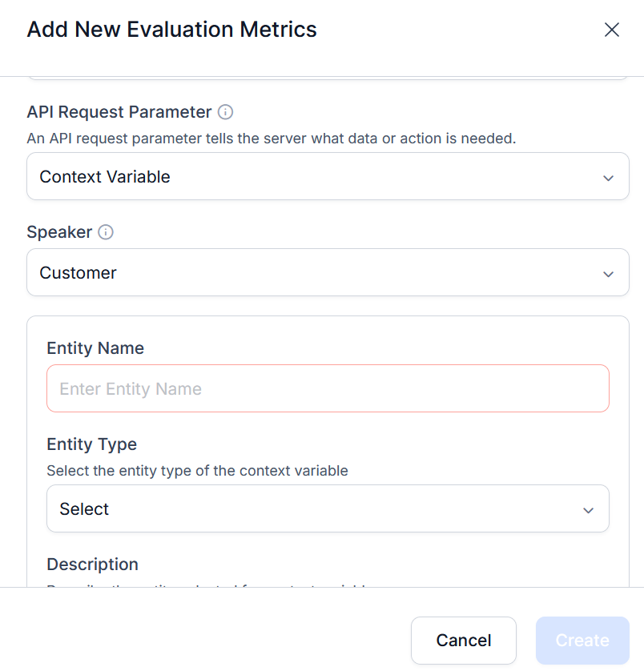
Task: Click the info icon next to Speaker
Action: click(106, 232)
